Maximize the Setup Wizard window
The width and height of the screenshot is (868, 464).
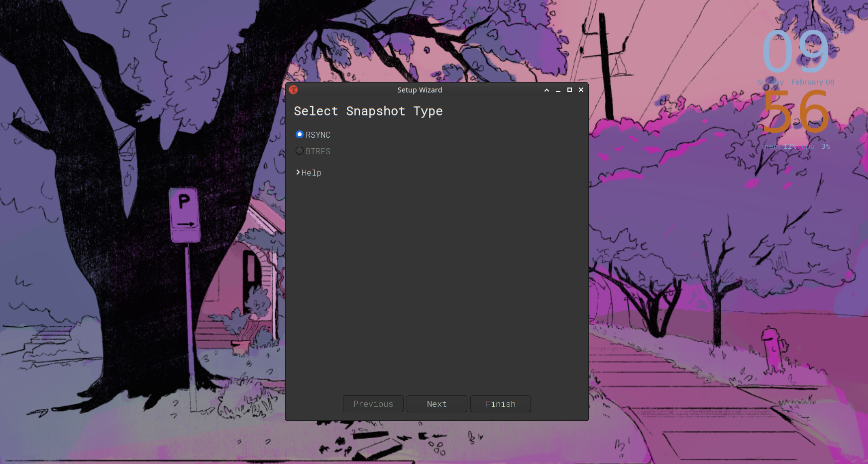[569, 90]
